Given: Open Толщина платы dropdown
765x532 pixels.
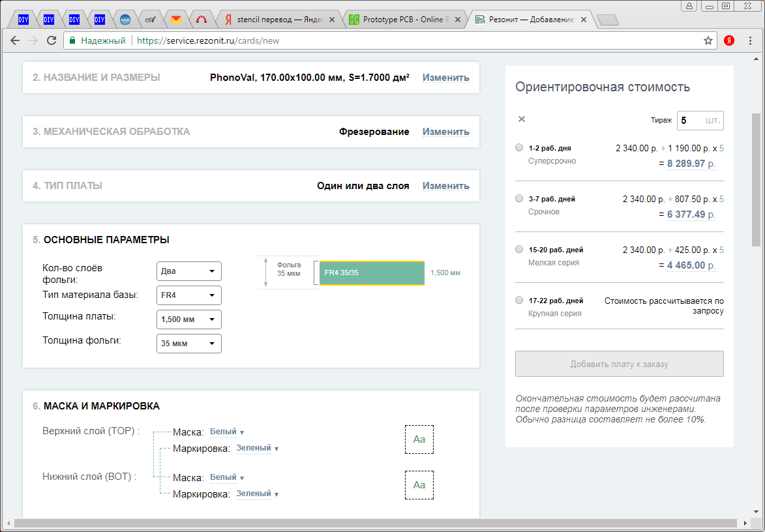Looking at the screenshot, I should click(x=189, y=319).
